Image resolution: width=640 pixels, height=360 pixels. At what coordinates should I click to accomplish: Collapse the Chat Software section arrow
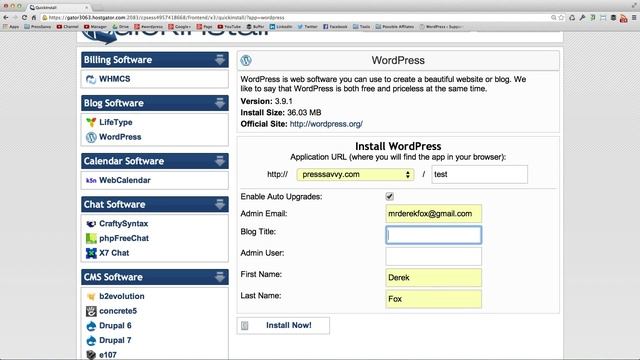220,204
